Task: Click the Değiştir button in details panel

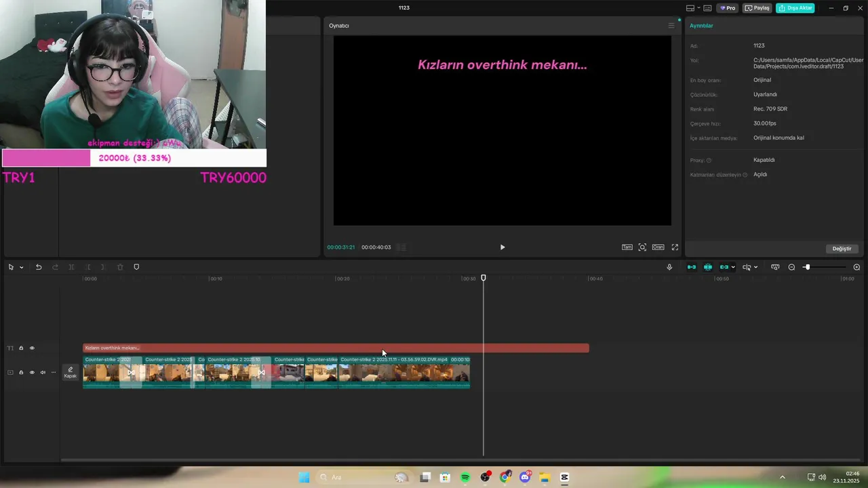Action: pos(842,249)
